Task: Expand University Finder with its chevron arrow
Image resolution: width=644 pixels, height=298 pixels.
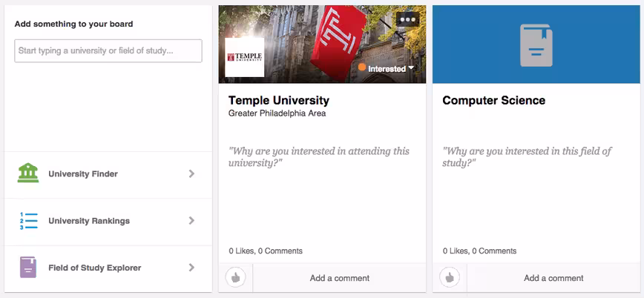Action: 191,173
